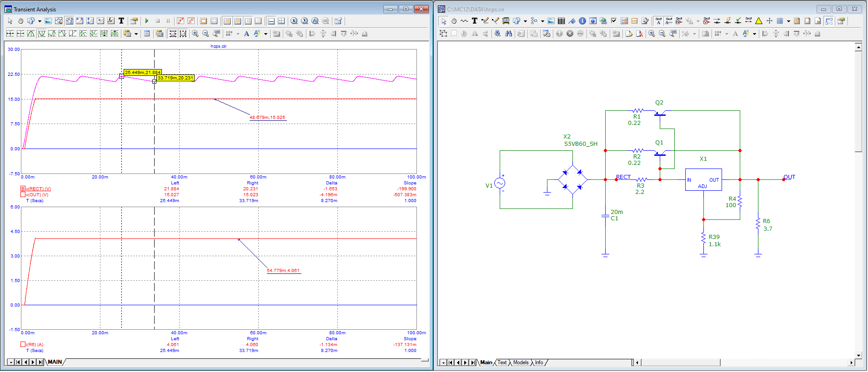Click the yellow triangle icon in schematic toolbar
This screenshot has height=372, width=868.
click(758, 21)
